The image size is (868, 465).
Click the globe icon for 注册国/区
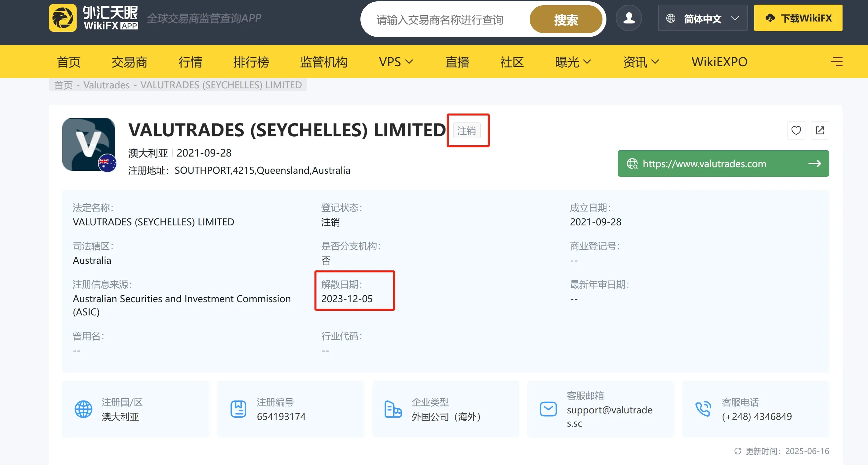(83, 409)
